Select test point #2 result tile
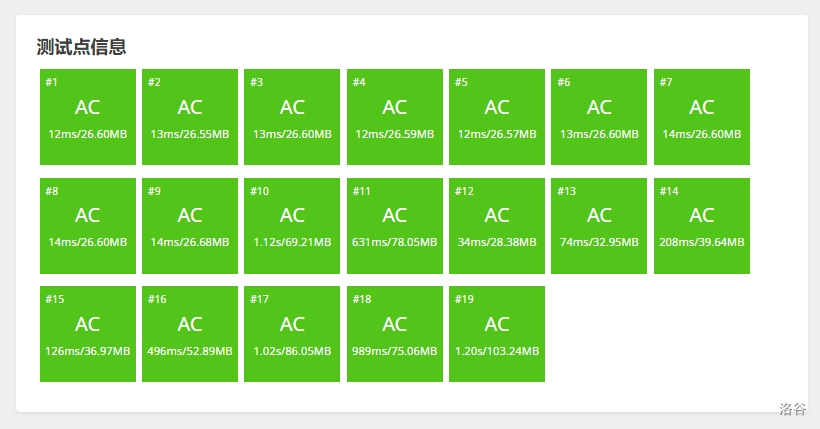820x429 pixels. coord(190,117)
